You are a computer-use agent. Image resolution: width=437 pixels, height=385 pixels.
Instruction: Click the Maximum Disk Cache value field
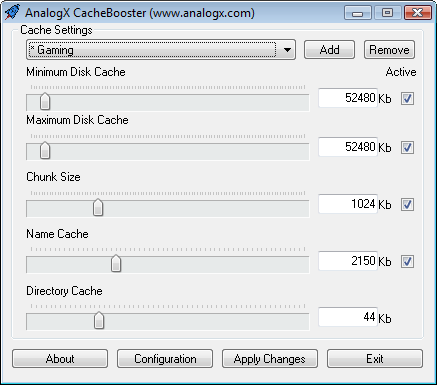pos(348,147)
